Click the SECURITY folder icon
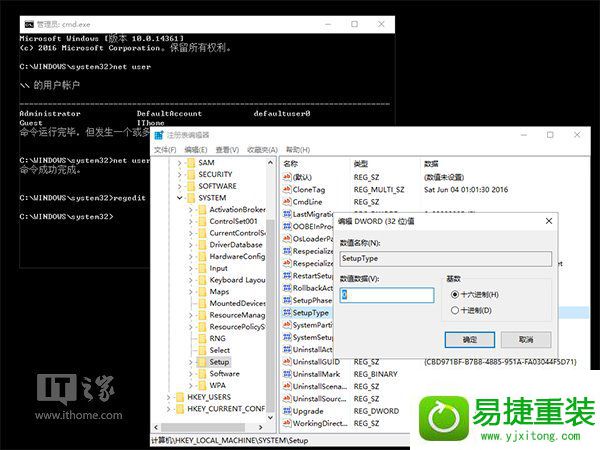The image size is (600, 450). point(191,175)
